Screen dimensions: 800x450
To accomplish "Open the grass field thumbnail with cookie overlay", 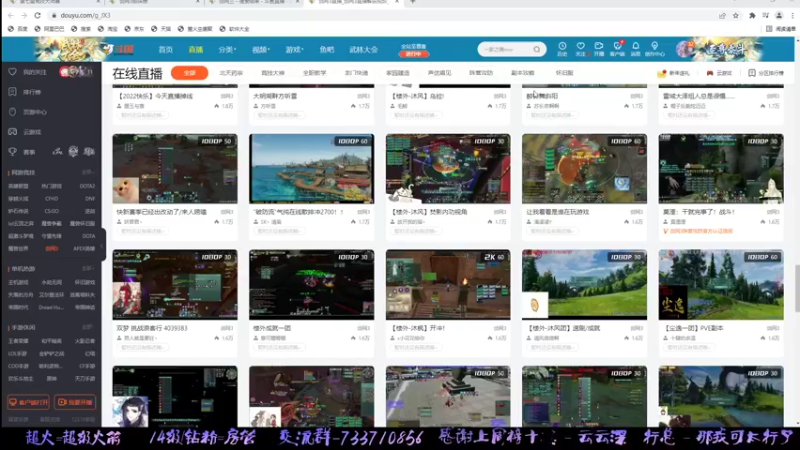I will (x=584, y=285).
